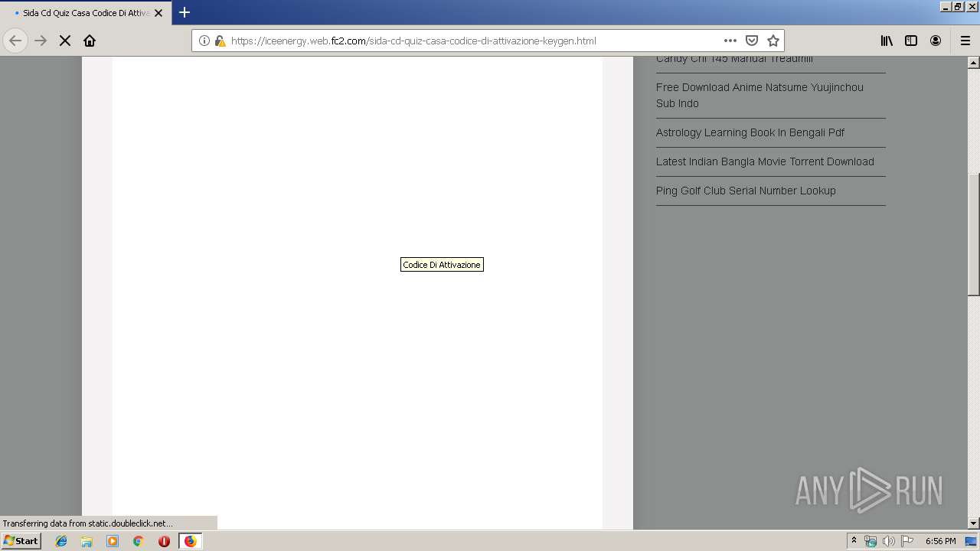Toggle the sidebars panel
The width and height of the screenshot is (980, 551).
pos(911,41)
